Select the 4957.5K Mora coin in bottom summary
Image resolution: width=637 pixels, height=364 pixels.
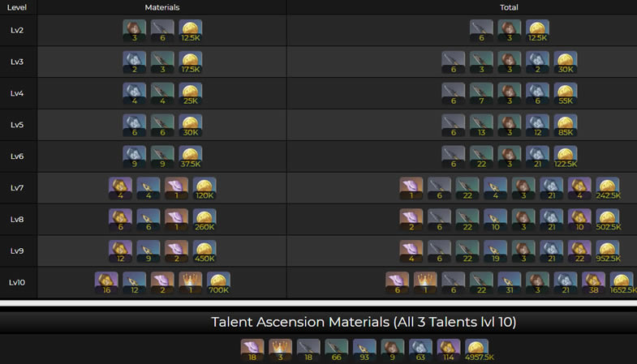point(476,351)
